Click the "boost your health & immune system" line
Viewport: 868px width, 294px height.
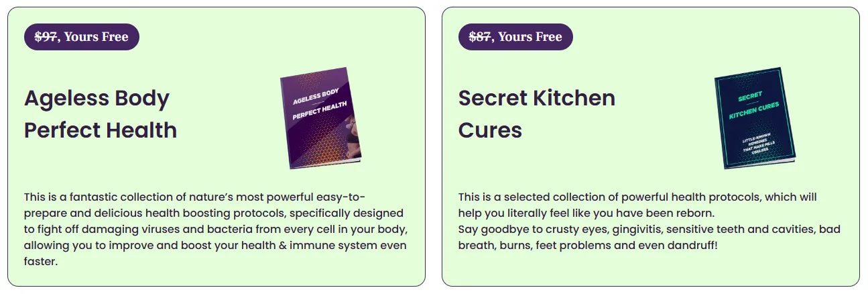[215, 246]
